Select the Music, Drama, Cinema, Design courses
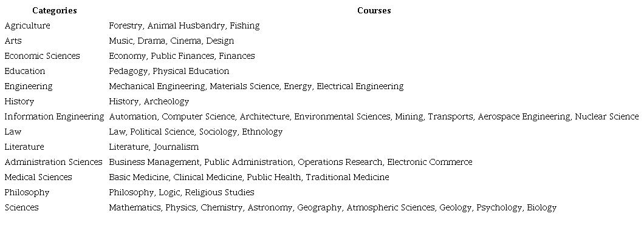Image resolution: width=644 pixels, height=248 pixels. 171,41
